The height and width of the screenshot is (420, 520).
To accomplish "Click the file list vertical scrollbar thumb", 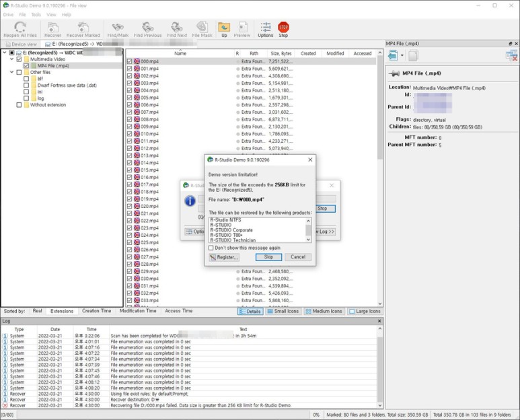I will click(x=380, y=108).
